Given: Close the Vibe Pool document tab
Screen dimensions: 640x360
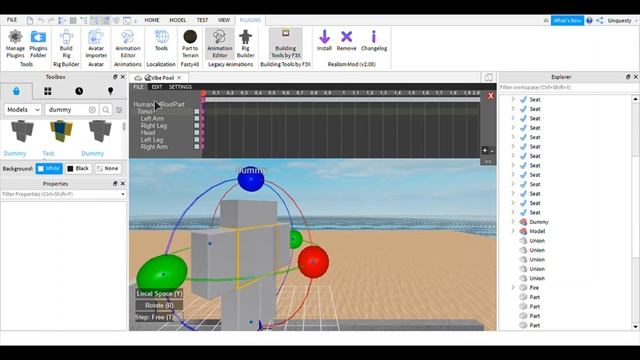Looking at the screenshot, I should coord(179,78).
